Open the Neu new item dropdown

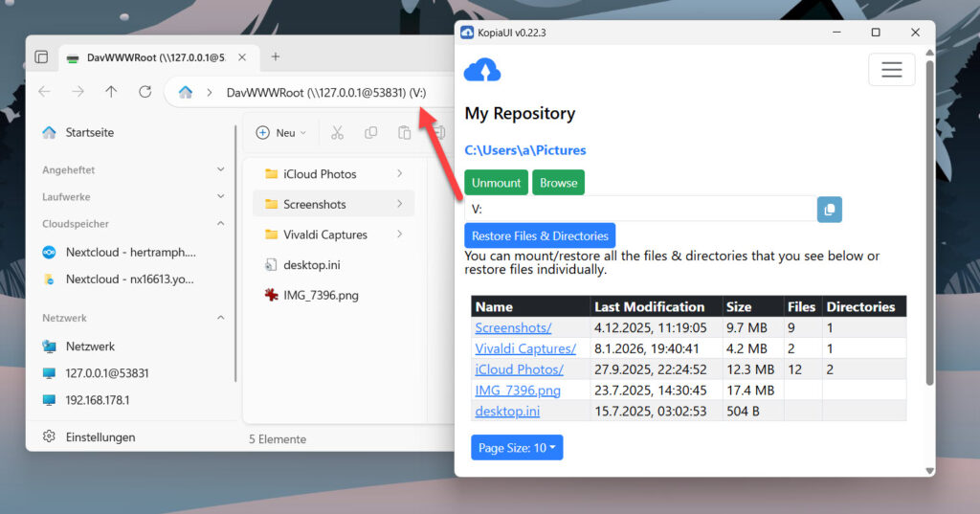pyautogui.click(x=281, y=133)
